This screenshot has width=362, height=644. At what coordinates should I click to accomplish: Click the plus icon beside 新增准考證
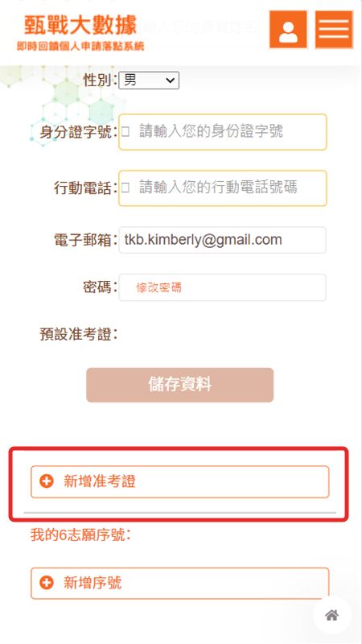click(x=47, y=481)
